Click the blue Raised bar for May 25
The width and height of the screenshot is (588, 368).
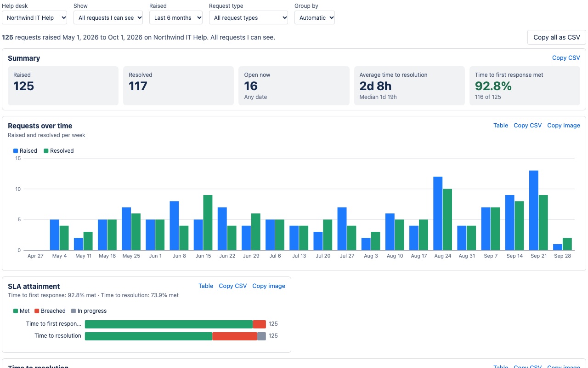tap(126, 229)
